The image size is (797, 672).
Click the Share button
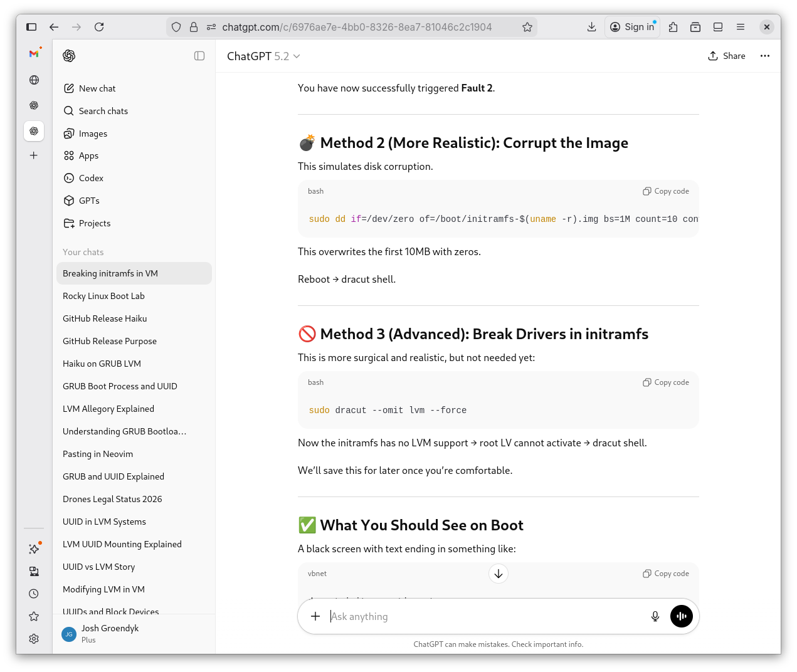tap(726, 56)
